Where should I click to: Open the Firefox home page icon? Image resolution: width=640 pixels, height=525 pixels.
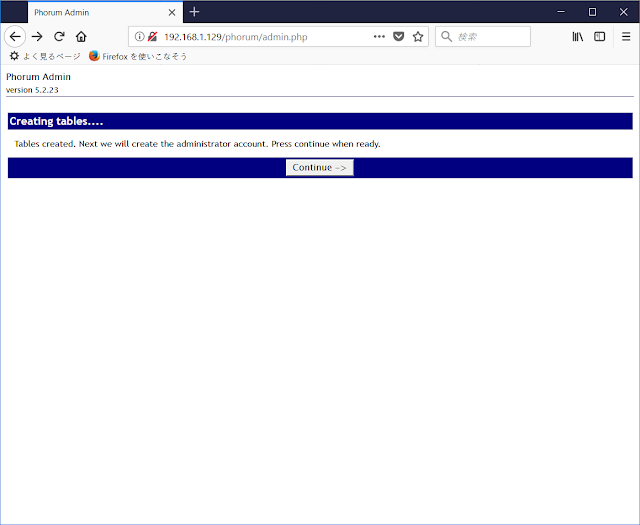(x=81, y=37)
